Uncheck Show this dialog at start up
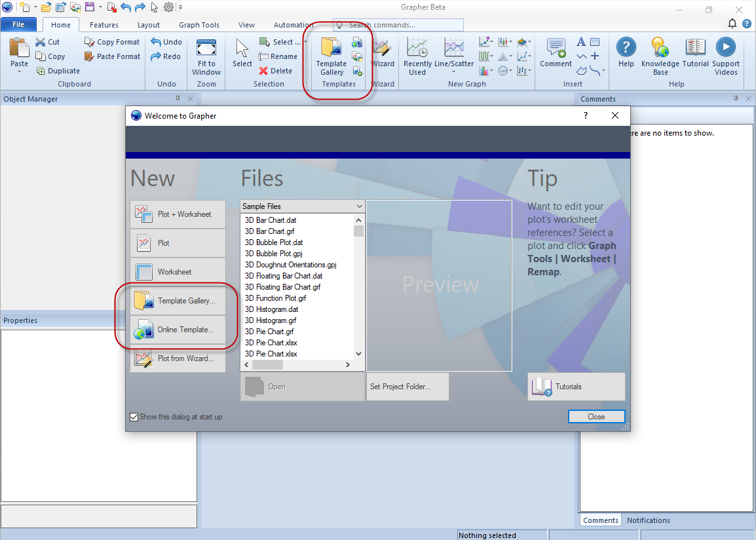This screenshot has height=540, width=756. coord(134,417)
